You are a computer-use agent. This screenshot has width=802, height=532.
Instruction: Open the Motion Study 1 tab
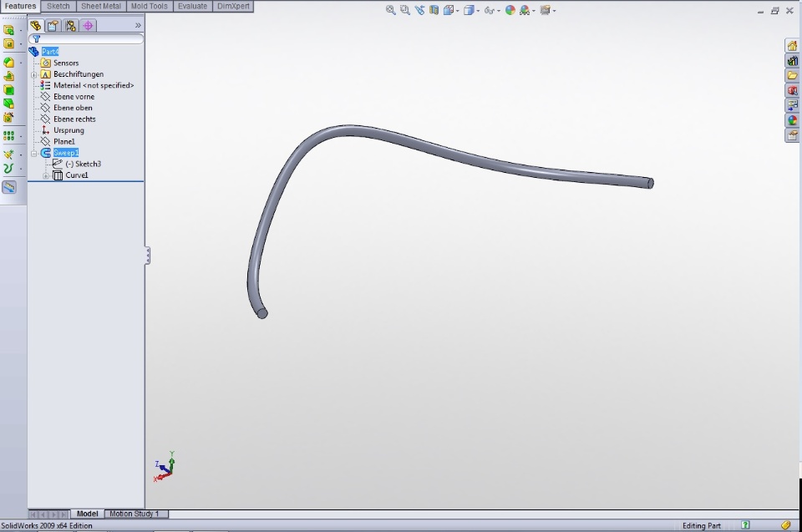point(135,514)
